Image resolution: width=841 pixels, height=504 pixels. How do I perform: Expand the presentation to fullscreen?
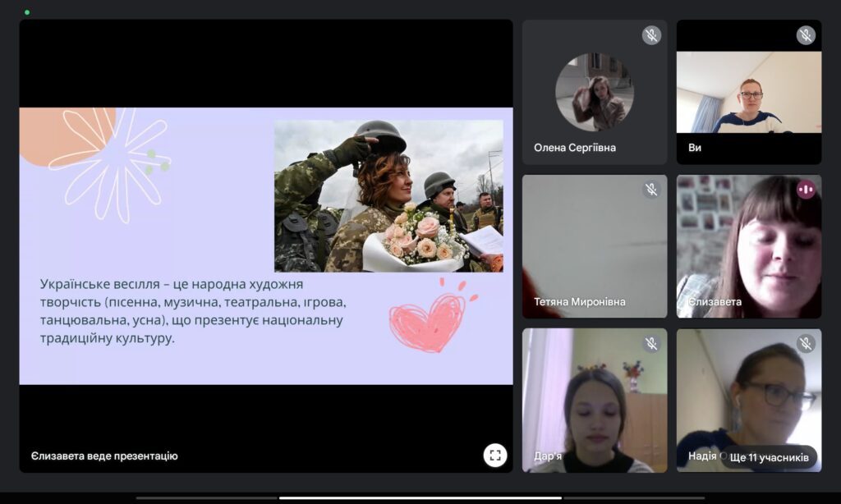(x=494, y=455)
